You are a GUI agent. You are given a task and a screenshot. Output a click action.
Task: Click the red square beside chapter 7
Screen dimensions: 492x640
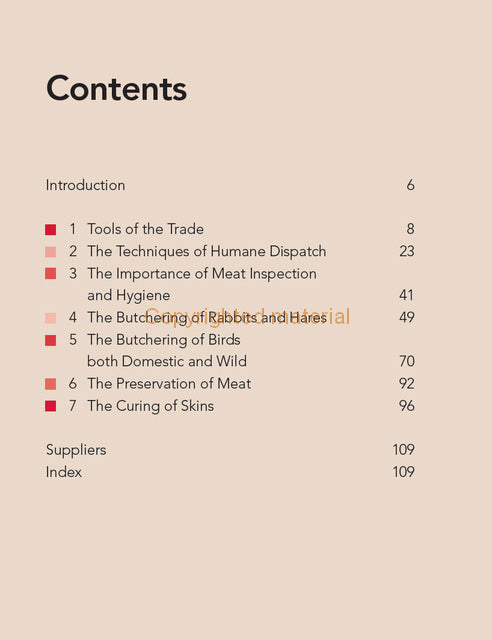click(x=51, y=406)
